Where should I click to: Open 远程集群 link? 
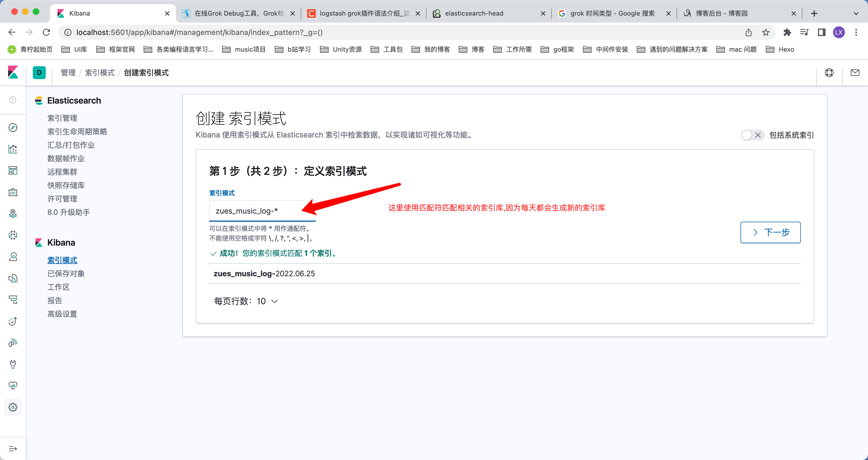[62, 172]
